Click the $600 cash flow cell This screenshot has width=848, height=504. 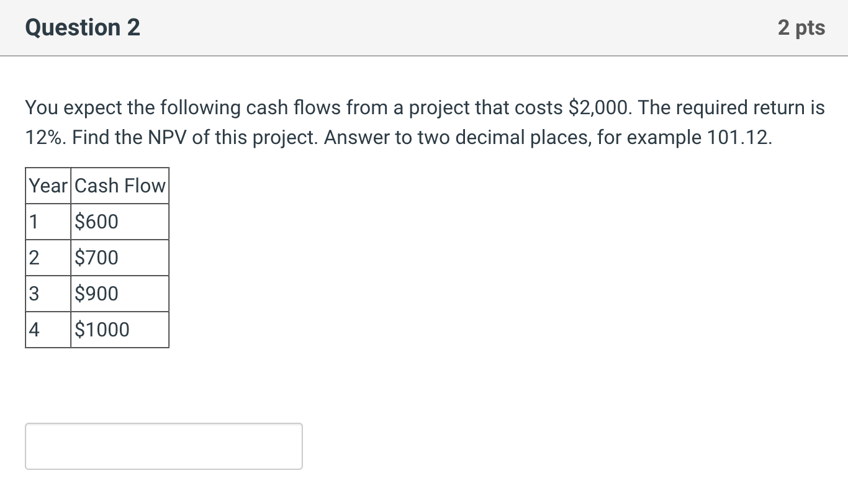click(120, 222)
